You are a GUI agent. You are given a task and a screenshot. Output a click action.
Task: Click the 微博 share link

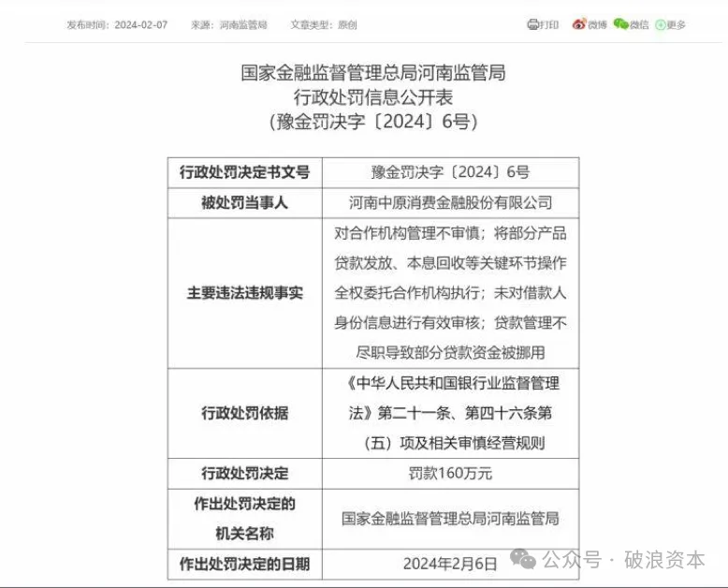click(x=598, y=24)
